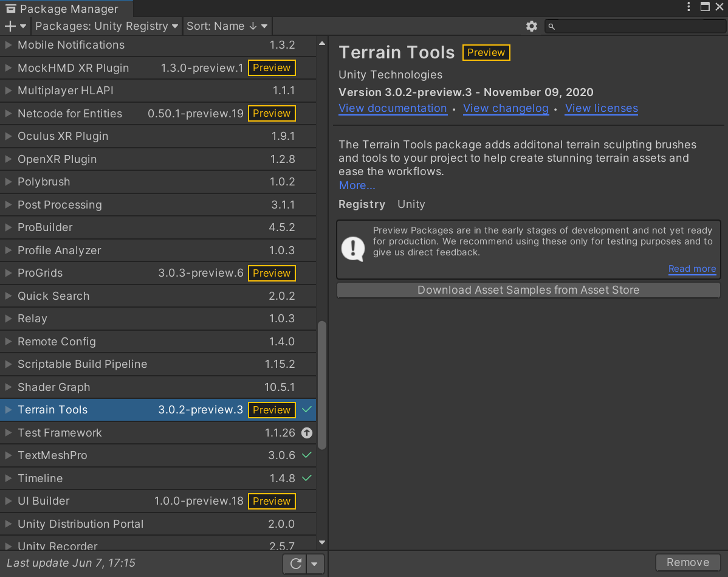Click the UI Builder Preview badge
This screenshot has width=728, height=577.
(272, 501)
